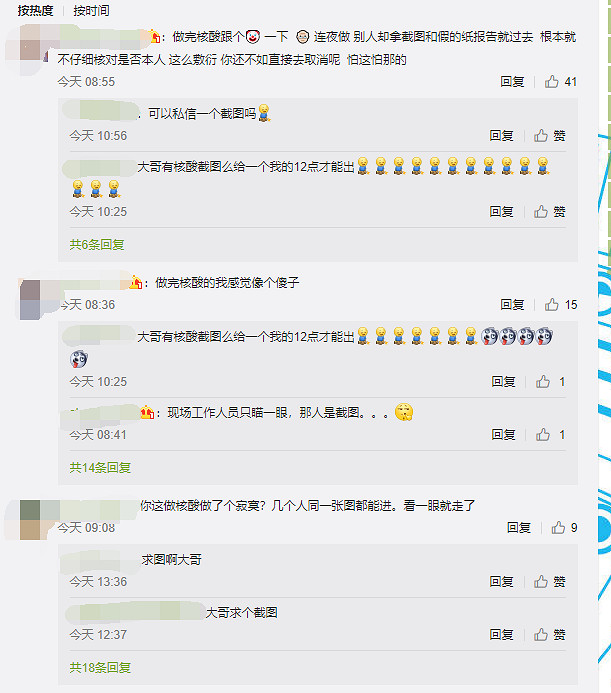Click thumbs-up on the 09:08 comment
This screenshot has height=693, width=611.
[558, 527]
